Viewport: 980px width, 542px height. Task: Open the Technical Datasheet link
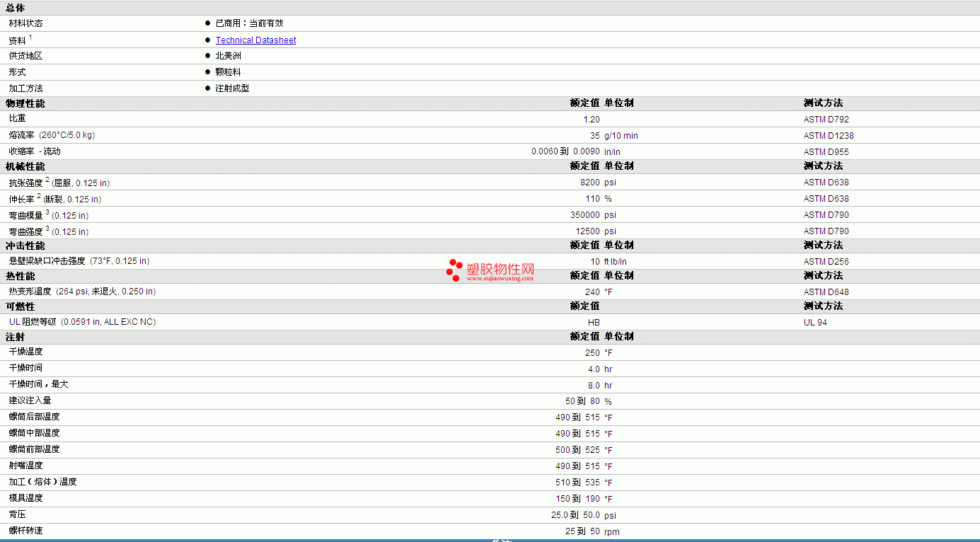255,40
